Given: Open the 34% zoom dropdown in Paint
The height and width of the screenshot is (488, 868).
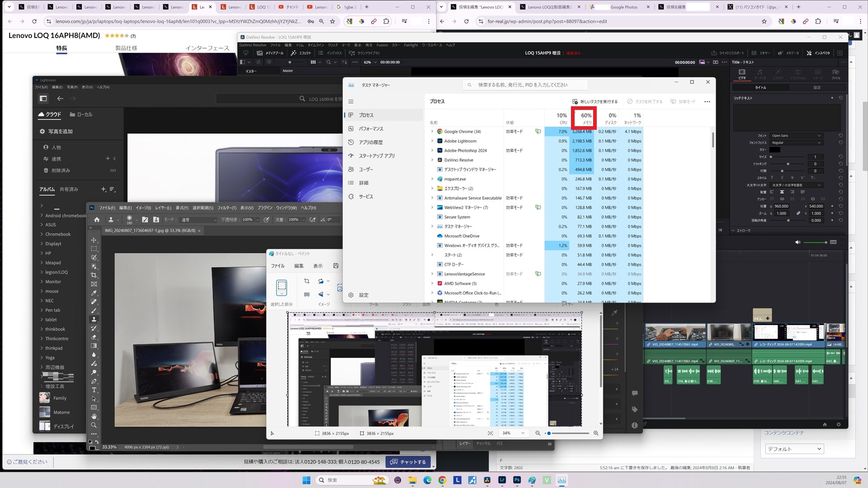Looking at the screenshot, I should (513, 433).
